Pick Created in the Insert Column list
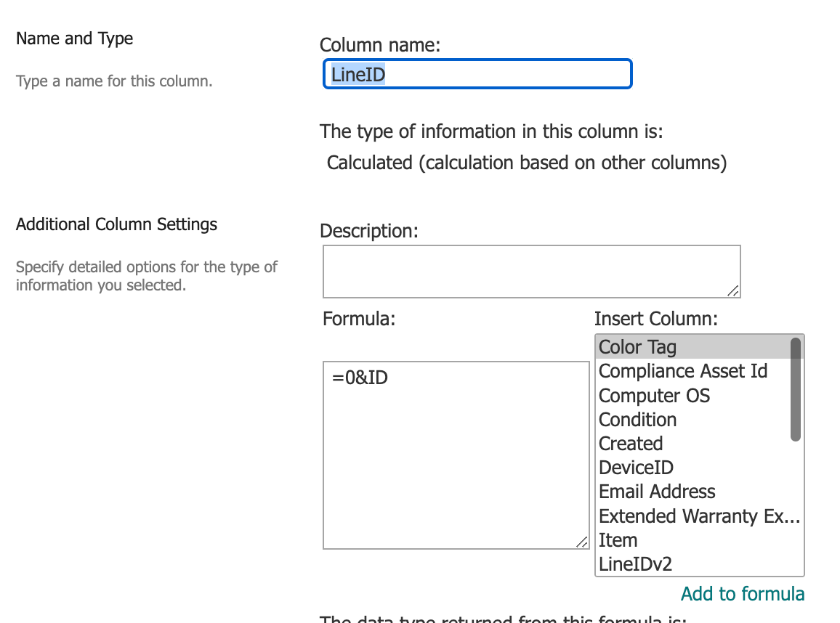The image size is (840, 623). pyautogui.click(x=631, y=444)
